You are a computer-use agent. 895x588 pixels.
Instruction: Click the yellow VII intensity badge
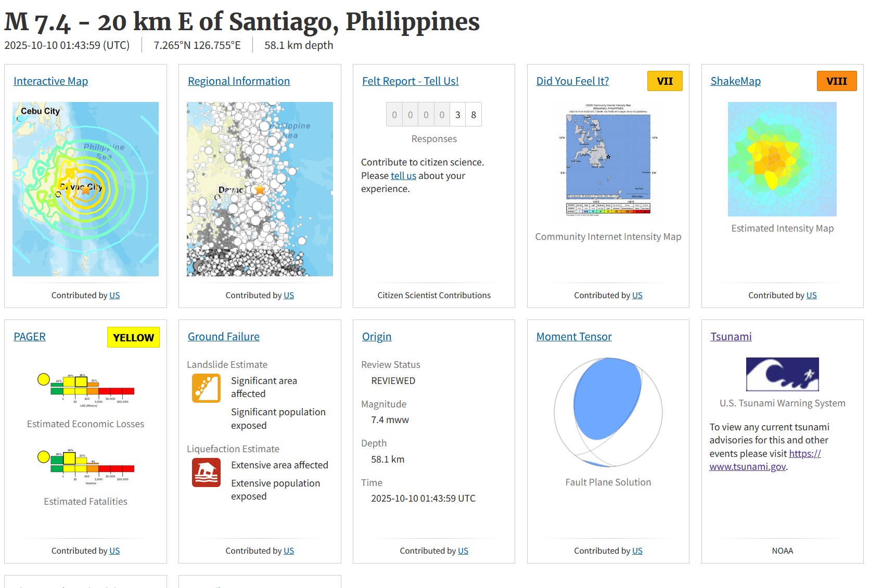pos(664,81)
